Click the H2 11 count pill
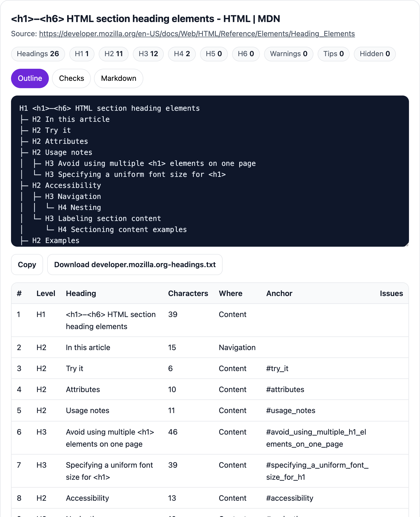The image size is (420, 517). [114, 54]
